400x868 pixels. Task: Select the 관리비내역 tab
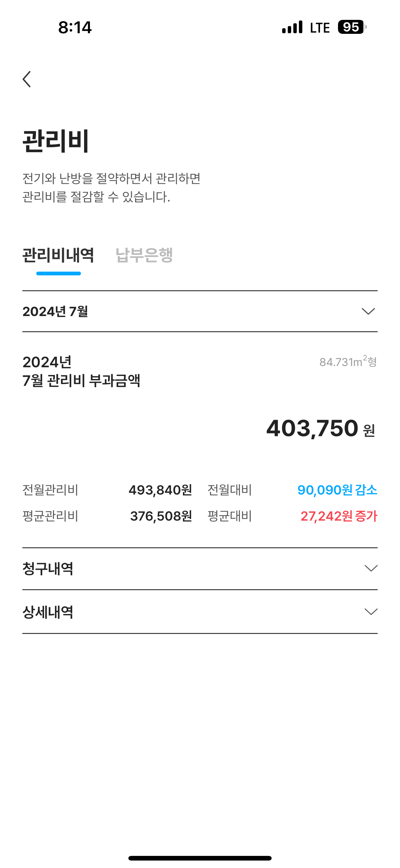[x=58, y=255]
